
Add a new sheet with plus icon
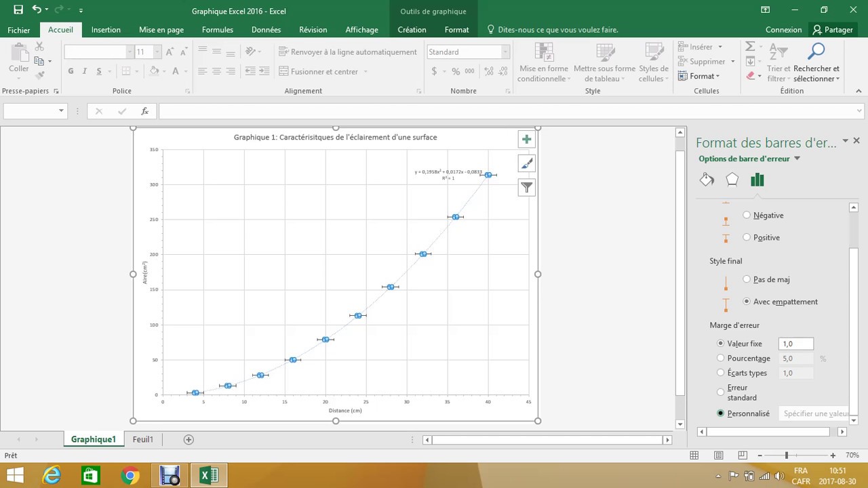[x=189, y=439]
